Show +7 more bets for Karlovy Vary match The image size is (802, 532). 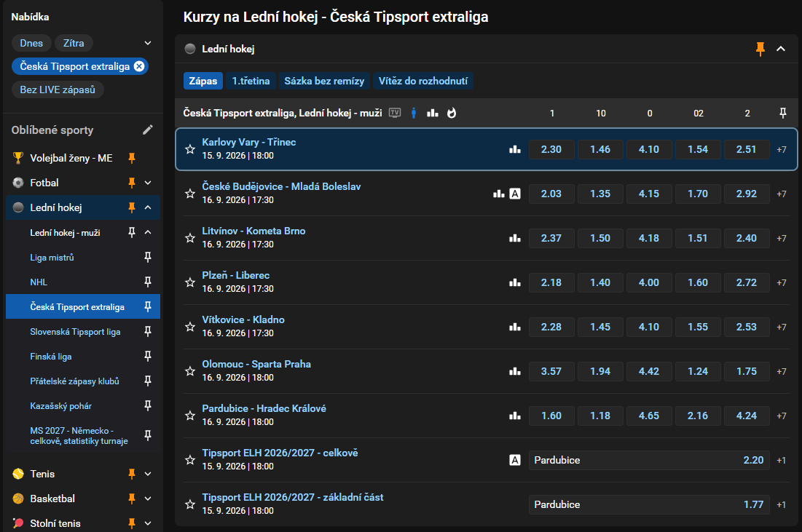(782, 150)
